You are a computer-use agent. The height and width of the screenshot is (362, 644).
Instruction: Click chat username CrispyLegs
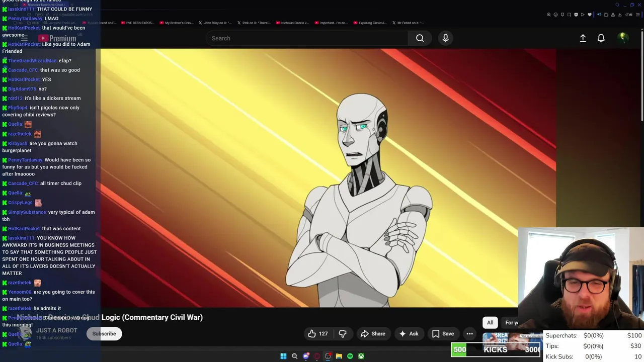pyautogui.click(x=20, y=203)
